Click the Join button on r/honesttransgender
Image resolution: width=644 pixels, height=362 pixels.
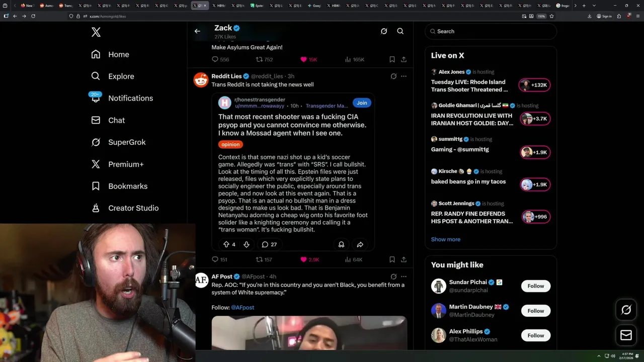362,103
